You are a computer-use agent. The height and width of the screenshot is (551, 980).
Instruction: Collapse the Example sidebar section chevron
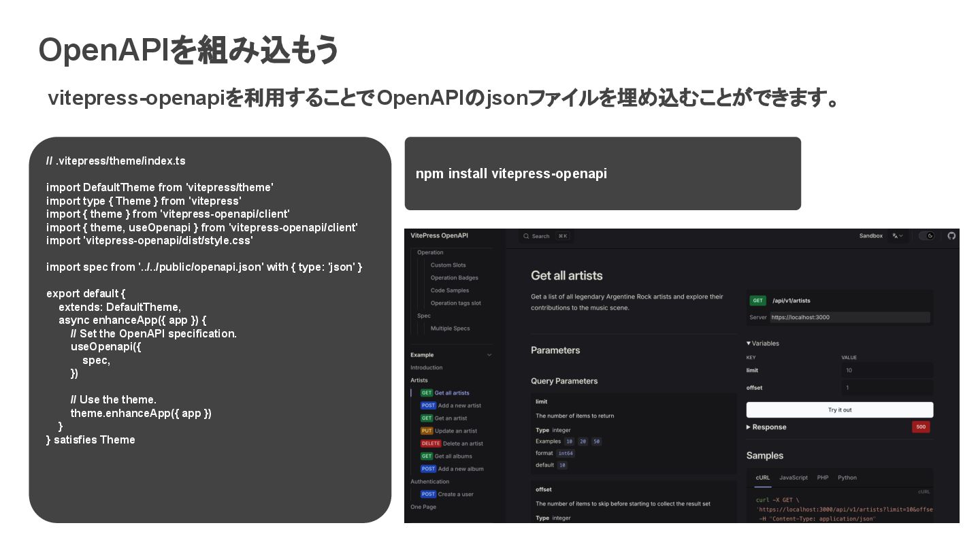tap(489, 355)
